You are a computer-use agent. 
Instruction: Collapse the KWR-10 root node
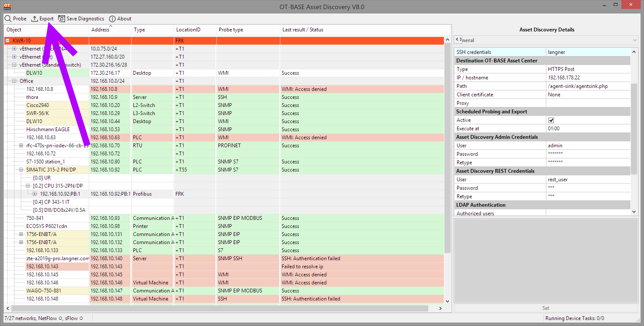[7, 41]
